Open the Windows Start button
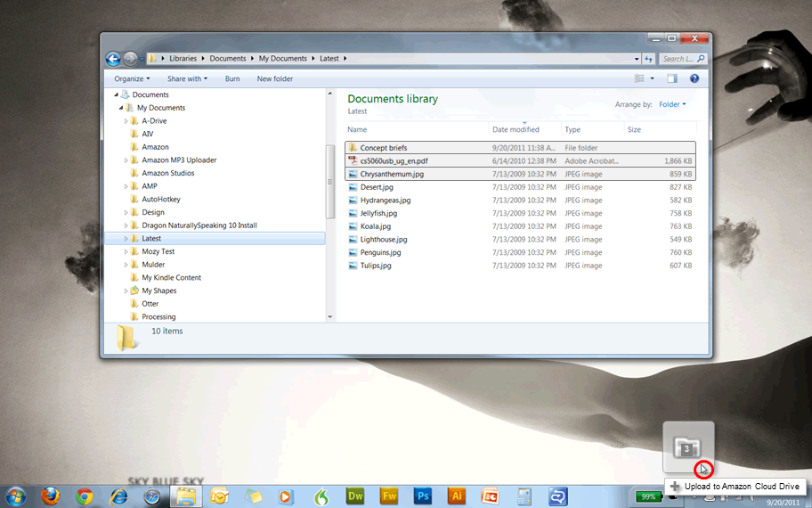Screen dimensions: 812x508 point(15,496)
